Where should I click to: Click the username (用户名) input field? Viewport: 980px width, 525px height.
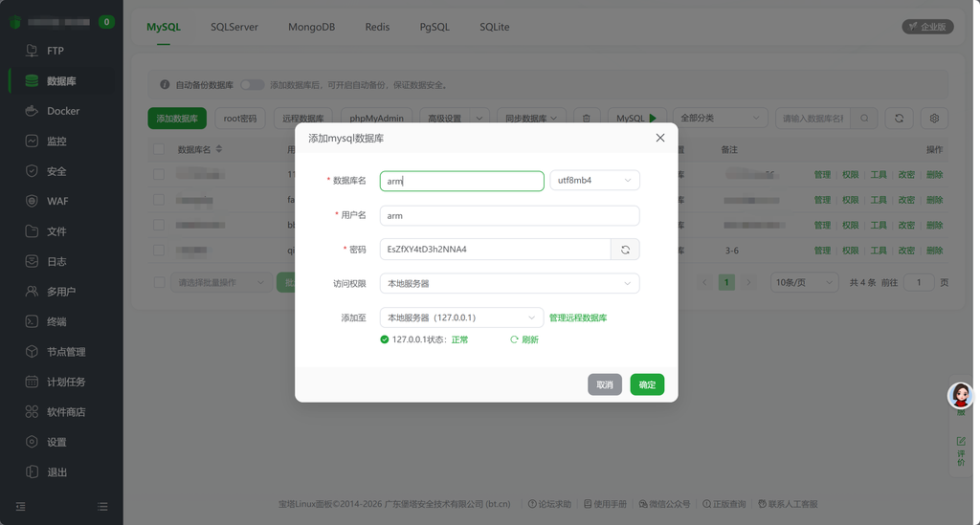pyautogui.click(x=509, y=215)
